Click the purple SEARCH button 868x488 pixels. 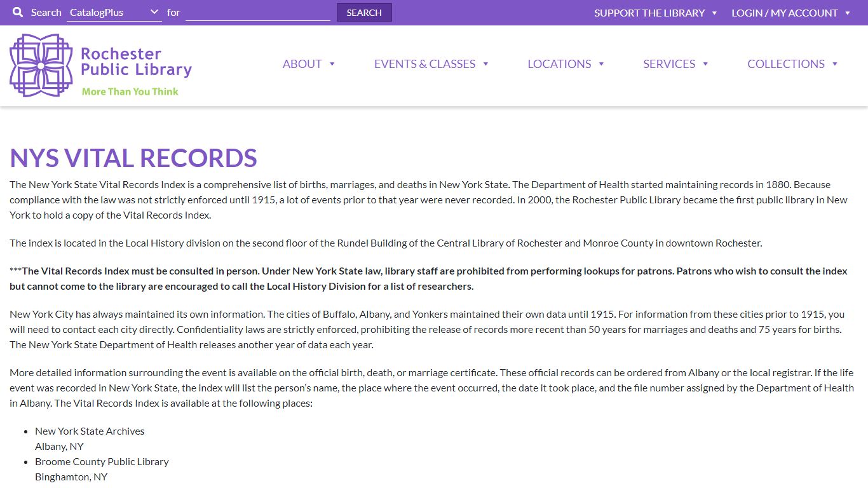coord(364,13)
